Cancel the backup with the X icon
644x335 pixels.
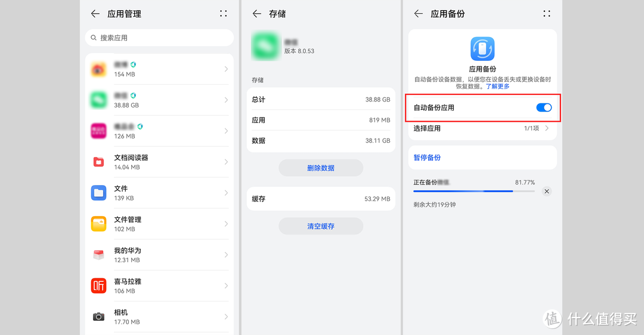[547, 191]
